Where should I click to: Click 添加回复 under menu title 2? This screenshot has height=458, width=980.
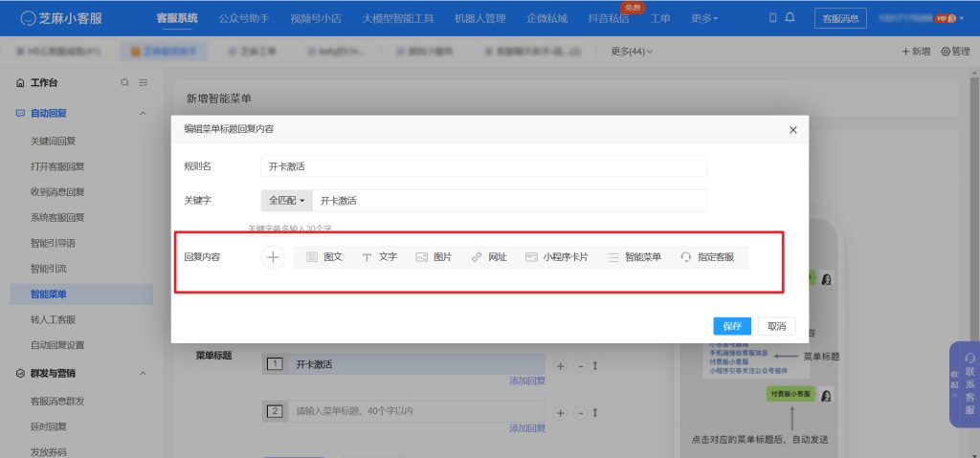click(x=527, y=428)
